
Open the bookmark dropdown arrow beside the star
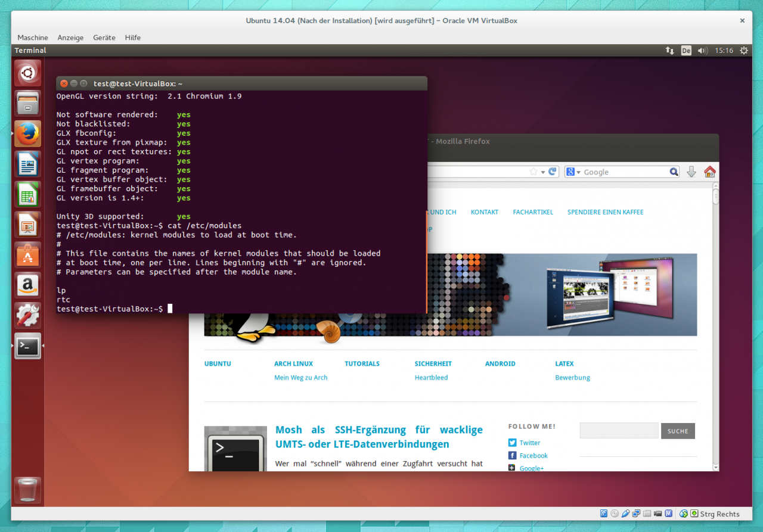click(542, 172)
